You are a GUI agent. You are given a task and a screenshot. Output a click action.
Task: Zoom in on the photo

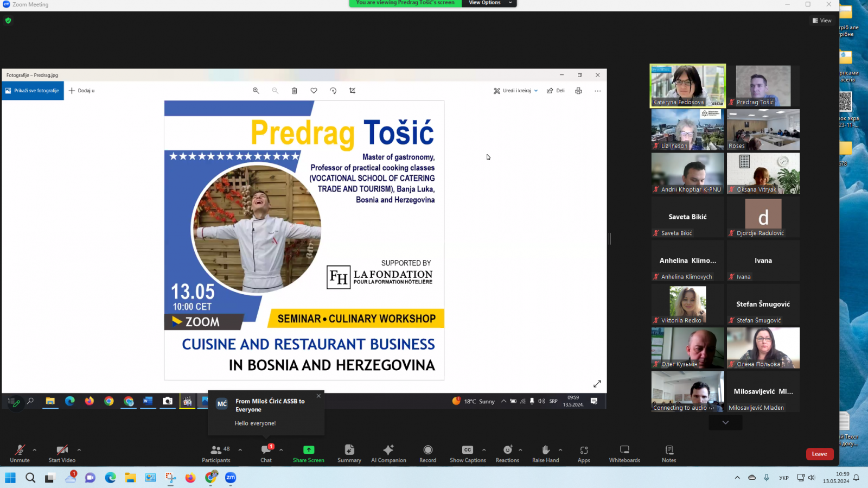pos(256,91)
